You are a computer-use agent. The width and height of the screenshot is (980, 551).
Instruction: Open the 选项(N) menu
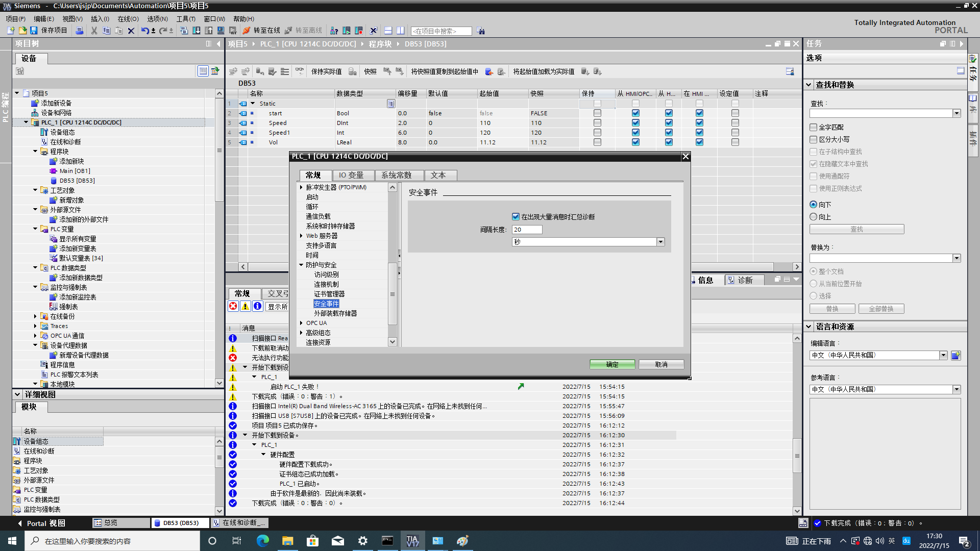[158, 18]
